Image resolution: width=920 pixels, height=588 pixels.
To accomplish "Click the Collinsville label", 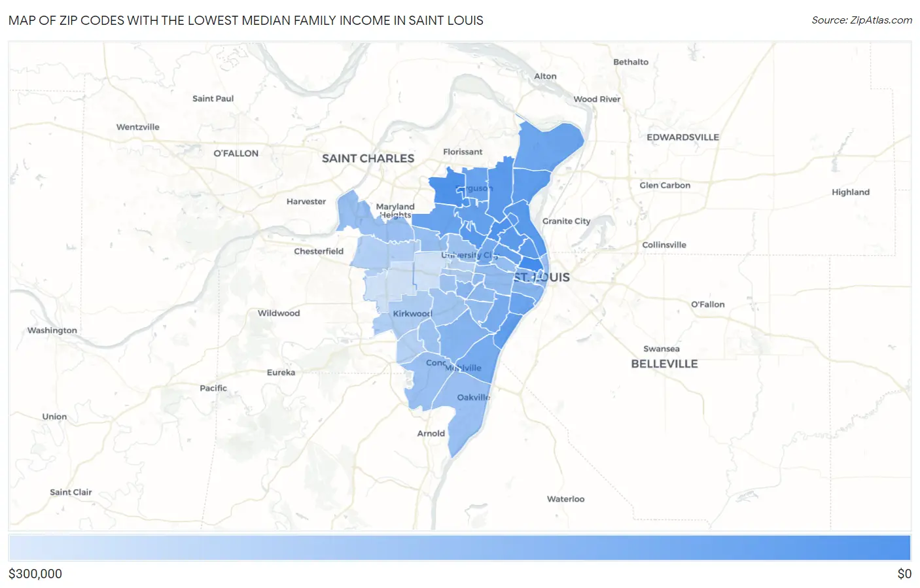I will click(x=664, y=245).
